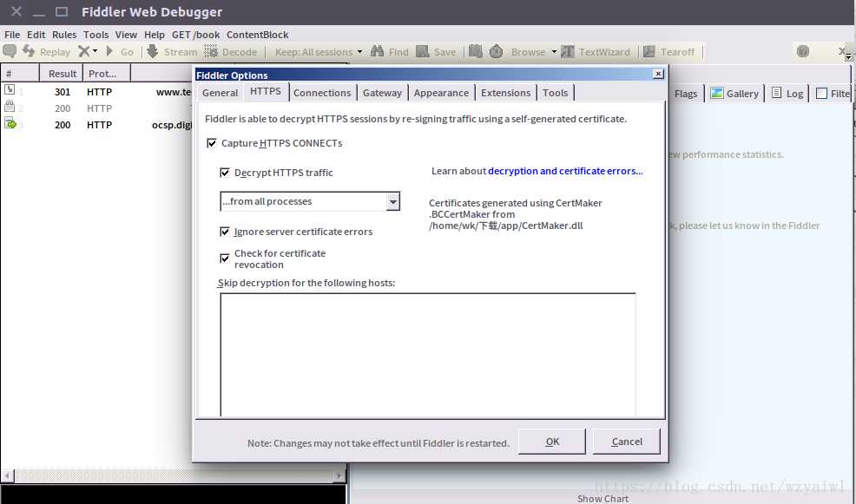
Task: Open decryption and certificate errors link
Action: (565, 171)
